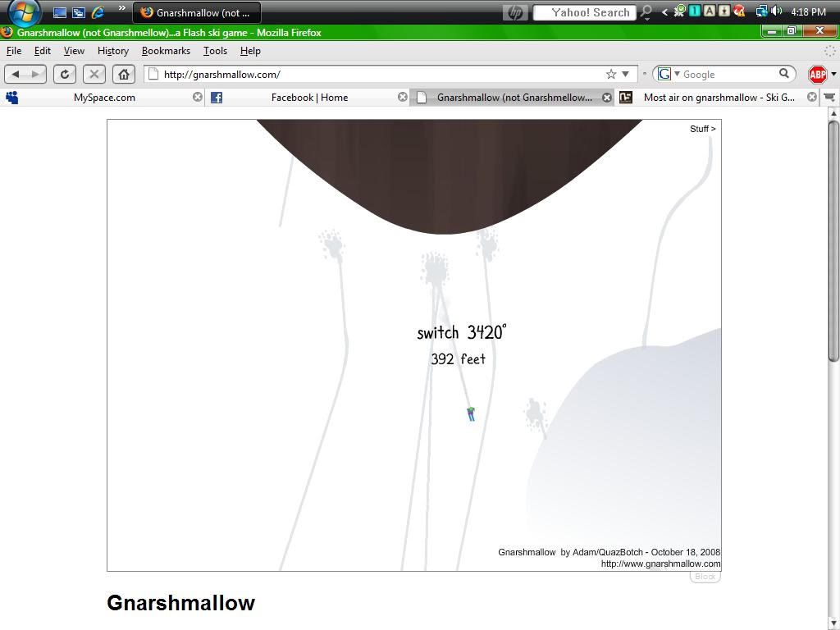This screenshot has height=630, width=840.
Task: Open the URL history dropdown arrow
Action: (625, 74)
